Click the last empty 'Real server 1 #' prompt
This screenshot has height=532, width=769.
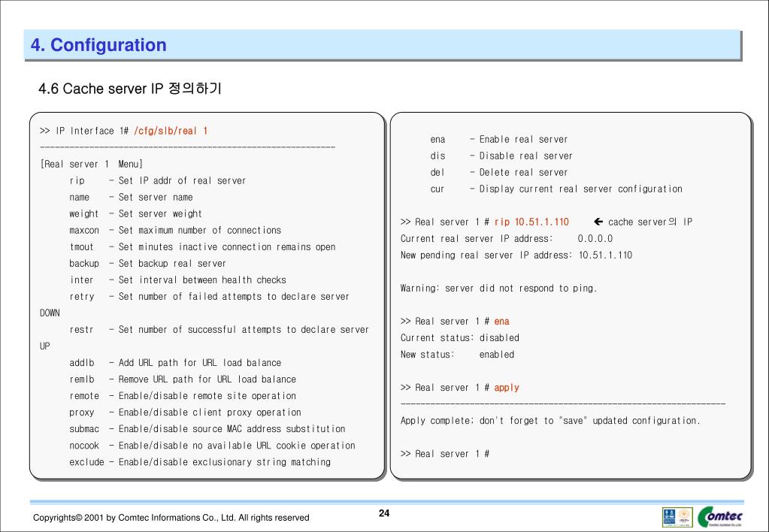pyautogui.click(x=445, y=454)
